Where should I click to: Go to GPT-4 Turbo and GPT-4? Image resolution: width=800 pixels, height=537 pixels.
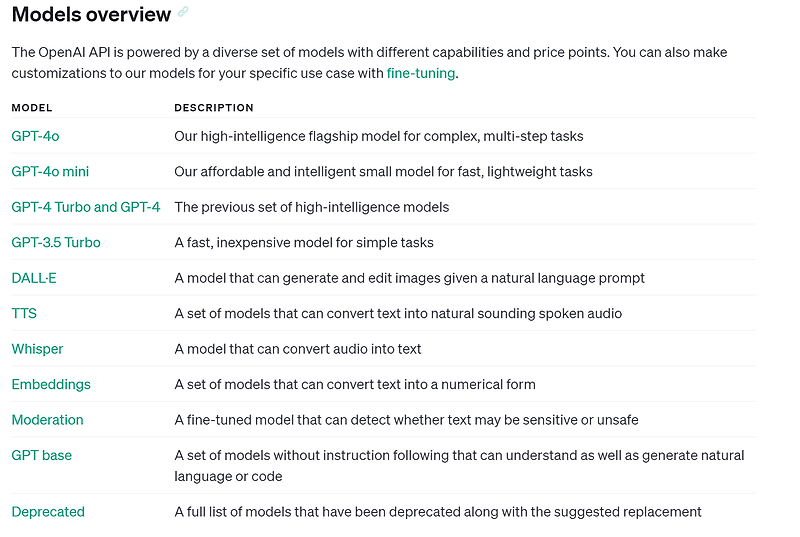pos(86,207)
